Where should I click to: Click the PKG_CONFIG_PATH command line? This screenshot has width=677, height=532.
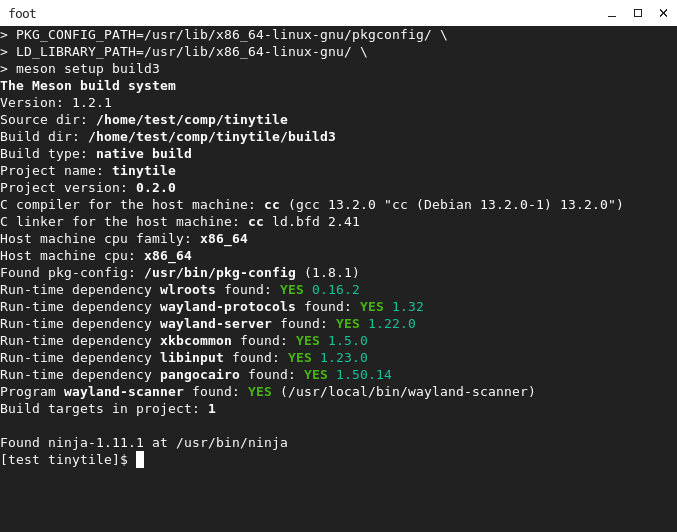pyautogui.click(x=224, y=35)
